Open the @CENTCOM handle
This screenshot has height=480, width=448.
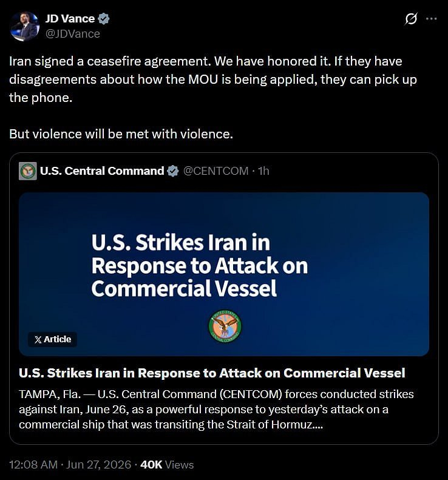(216, 171)
